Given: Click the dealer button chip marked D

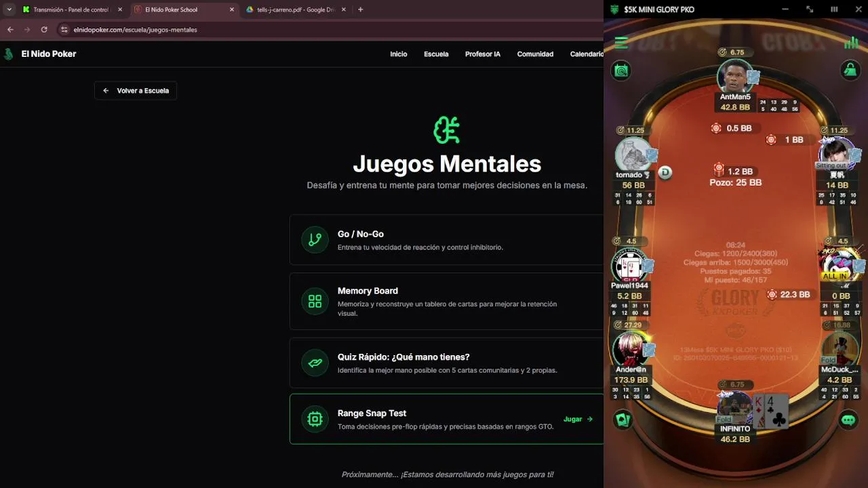Looking at the screenshot, I should [665, 173].
